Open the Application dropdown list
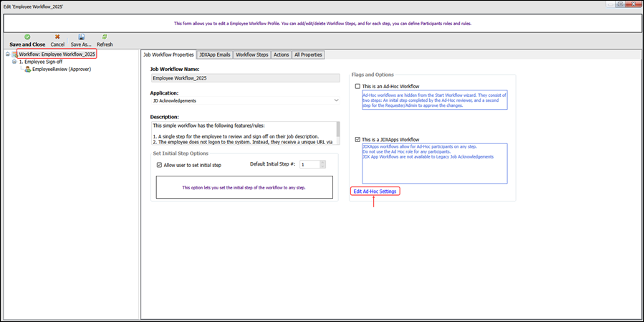Viewport: 644px width, 322px height. [336, 100]
